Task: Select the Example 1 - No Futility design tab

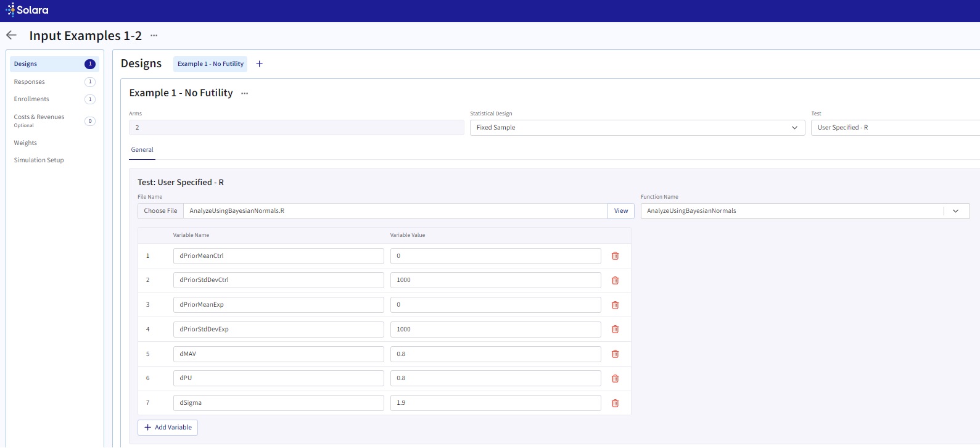Action: pos(210,64)
